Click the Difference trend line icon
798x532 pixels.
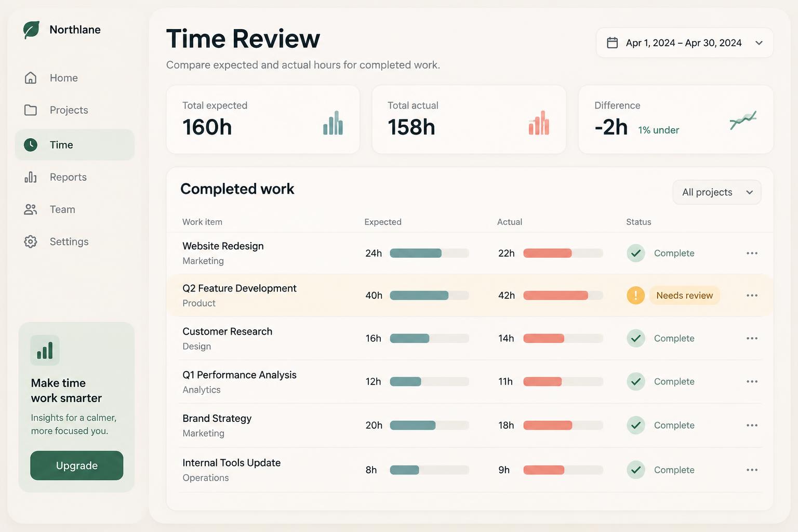click(x=743, y=120)
